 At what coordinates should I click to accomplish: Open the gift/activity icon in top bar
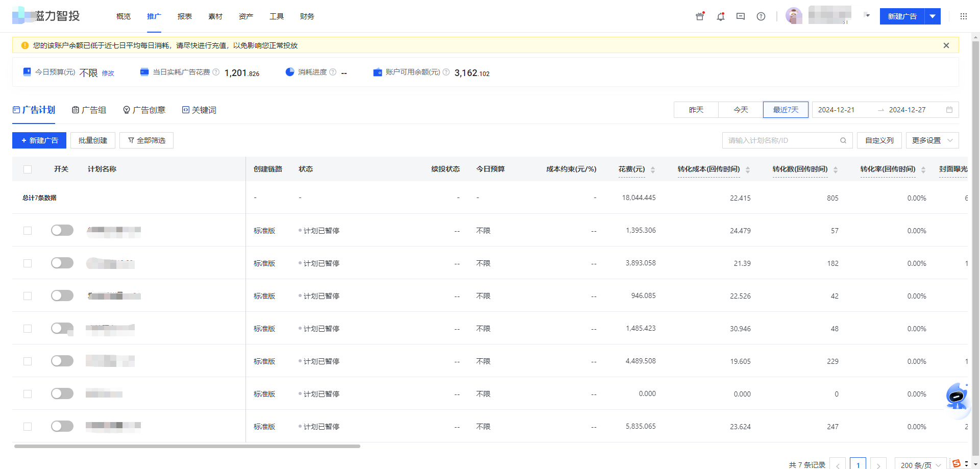tap(699, 16)
